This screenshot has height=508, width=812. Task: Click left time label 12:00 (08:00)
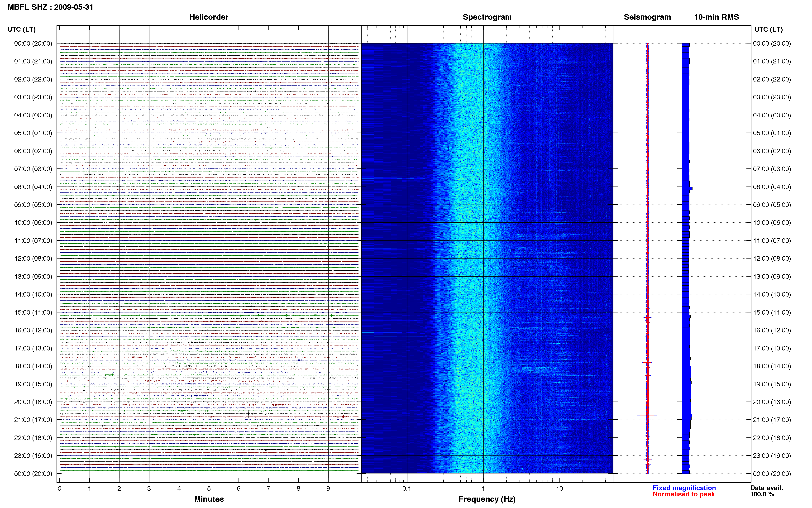point(33,258)
